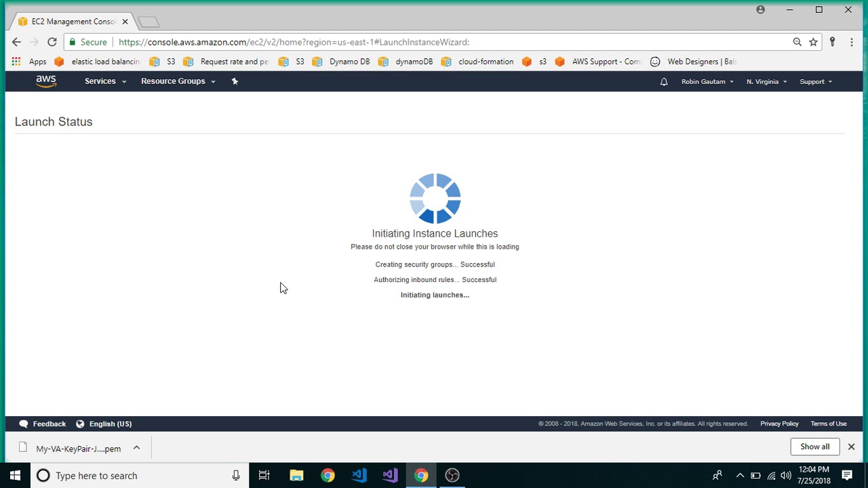Image resolution: width=868 pixels, height=488 pixels.
Task: Click the address bar URL
Action: pos(294,42)
